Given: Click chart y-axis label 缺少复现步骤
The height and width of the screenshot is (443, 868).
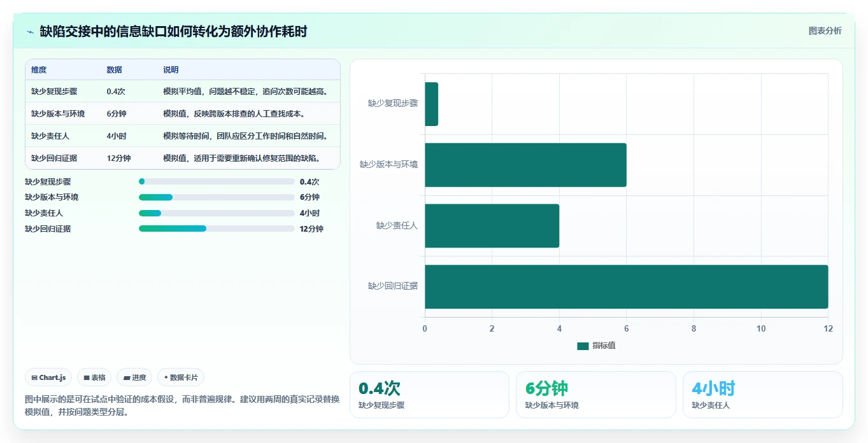Looking at the screenshot, I should [393, 103].
